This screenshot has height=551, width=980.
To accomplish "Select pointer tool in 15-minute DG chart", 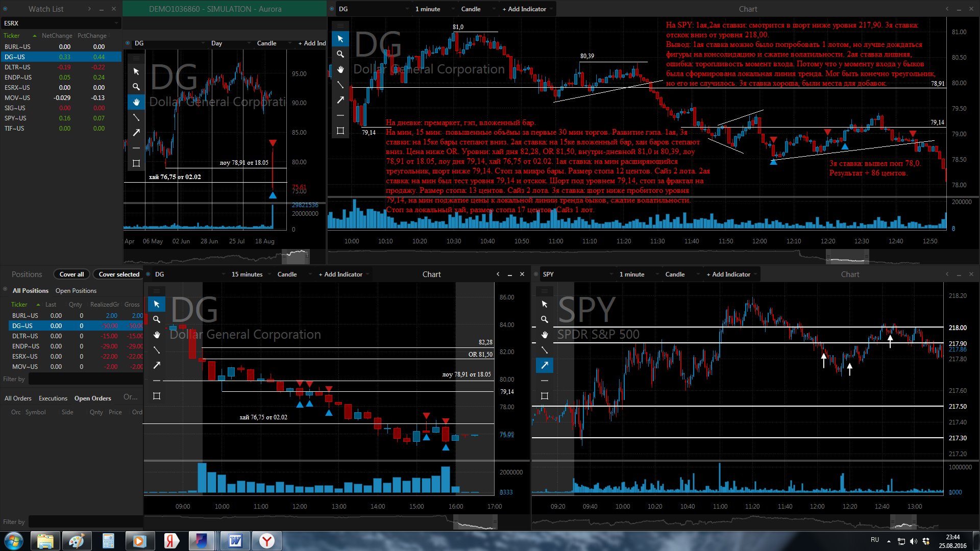I will (x=157, y=304).
